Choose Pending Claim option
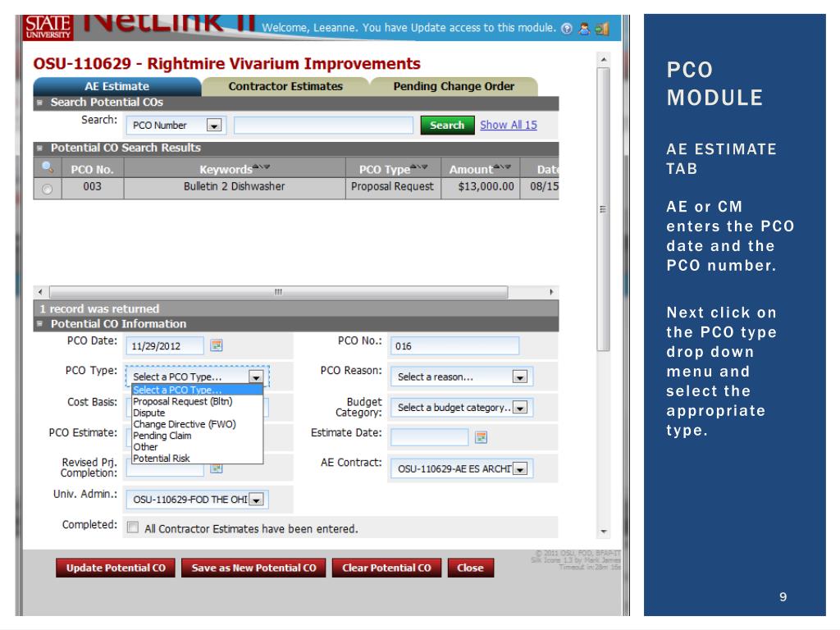Viewport: 840px width, 630px height. click(x=197, y=436)
